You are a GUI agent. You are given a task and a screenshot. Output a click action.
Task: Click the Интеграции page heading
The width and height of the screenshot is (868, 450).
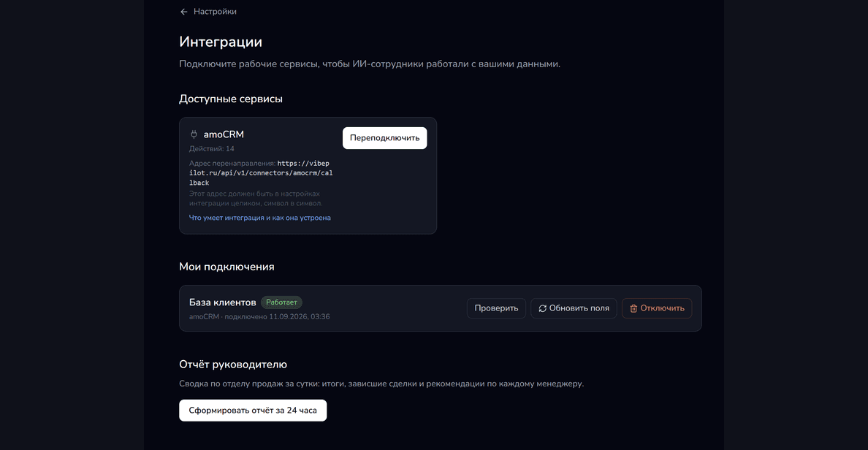pos(221,42)
